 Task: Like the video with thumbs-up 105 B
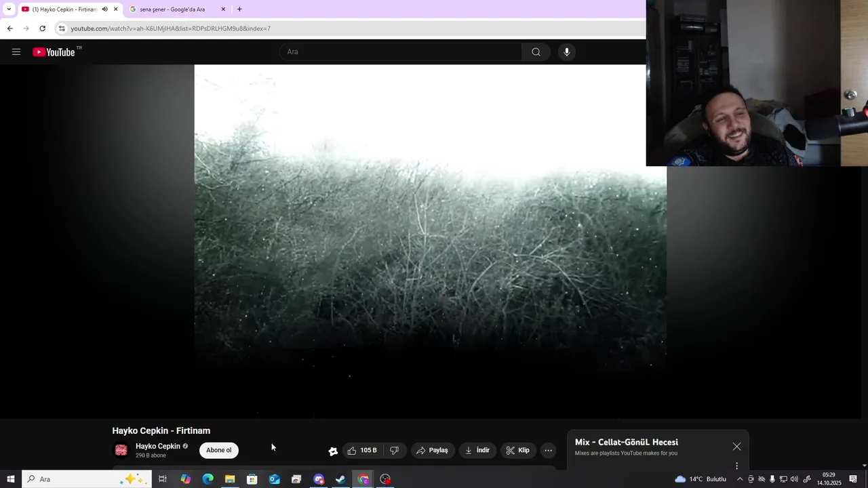(x=361, y=451)
